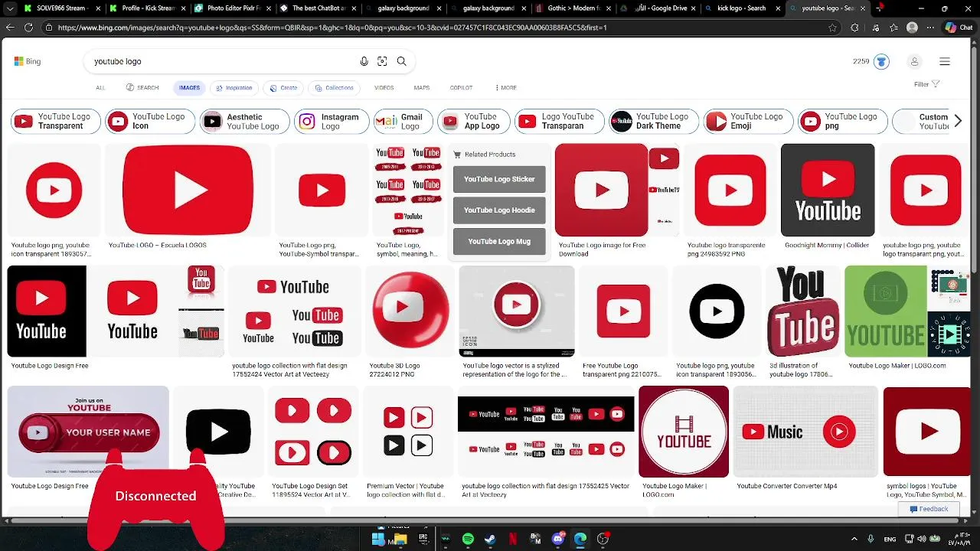Open the Bing logo home link
The image size is (980, 551).
coord(28,61)
